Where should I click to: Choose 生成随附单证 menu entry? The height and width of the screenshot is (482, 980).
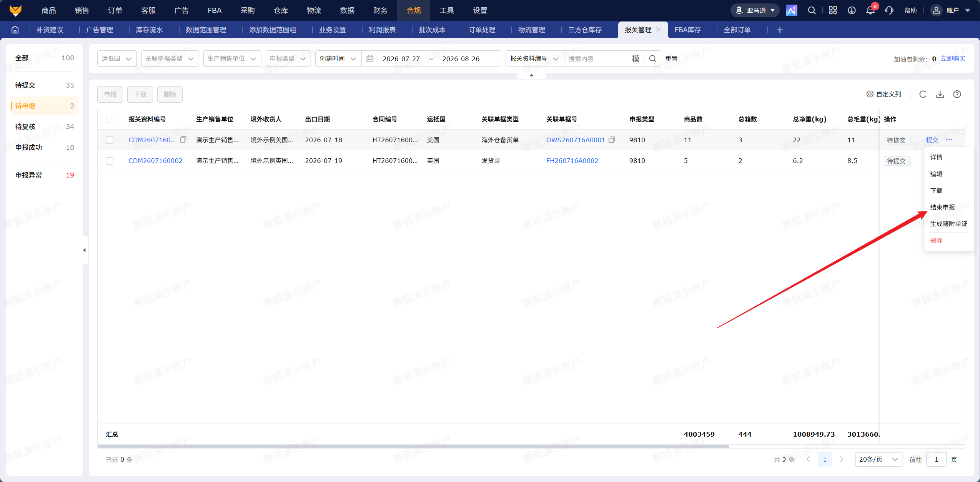948,224
